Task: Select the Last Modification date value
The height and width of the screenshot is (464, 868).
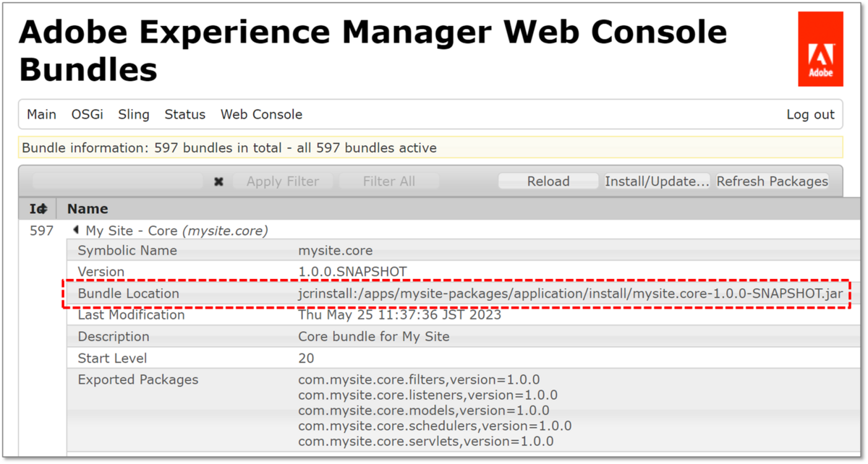Action: point(399,315)
